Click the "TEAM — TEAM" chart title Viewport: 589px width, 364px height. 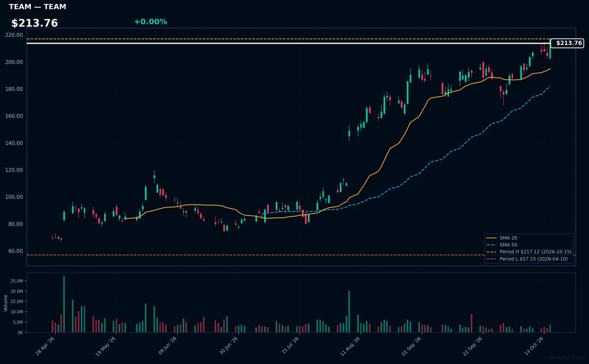pyautogui.click(x=37, y=7)
